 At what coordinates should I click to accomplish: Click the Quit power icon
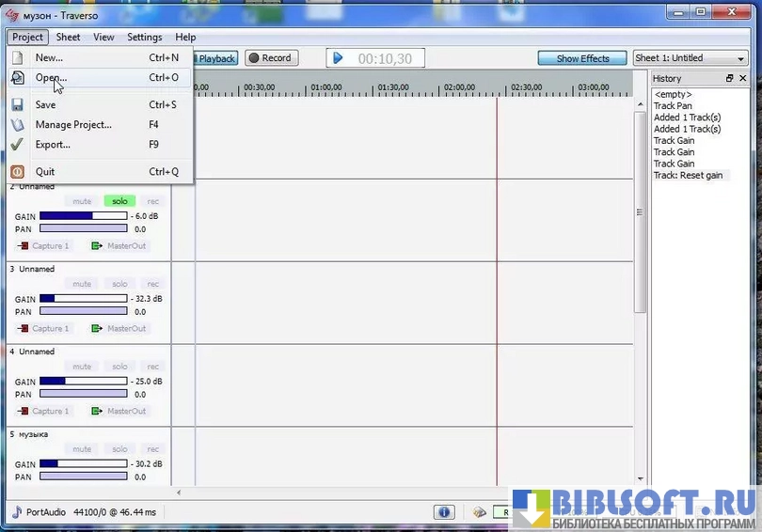click(x=17, y=172)
